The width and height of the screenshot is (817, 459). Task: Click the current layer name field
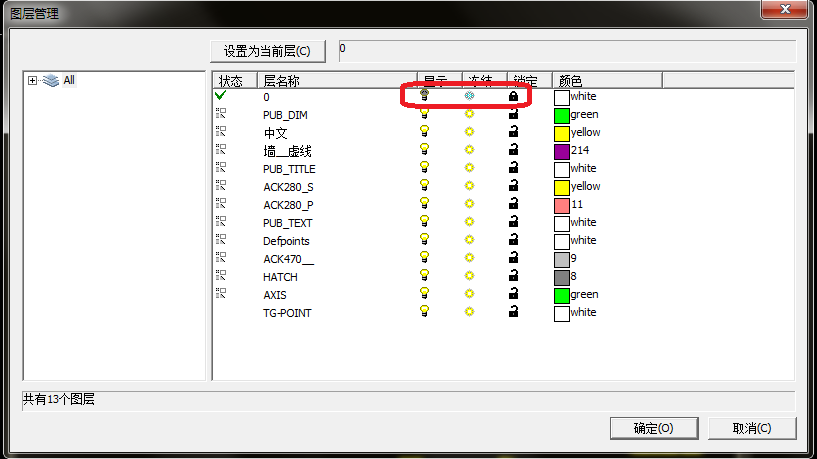pos(567,51)
